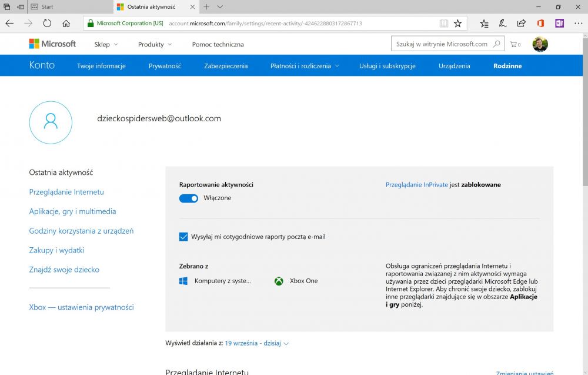The image size is (588, 375).
Task: Open Prywatność tab
Action: pos(165,66)
